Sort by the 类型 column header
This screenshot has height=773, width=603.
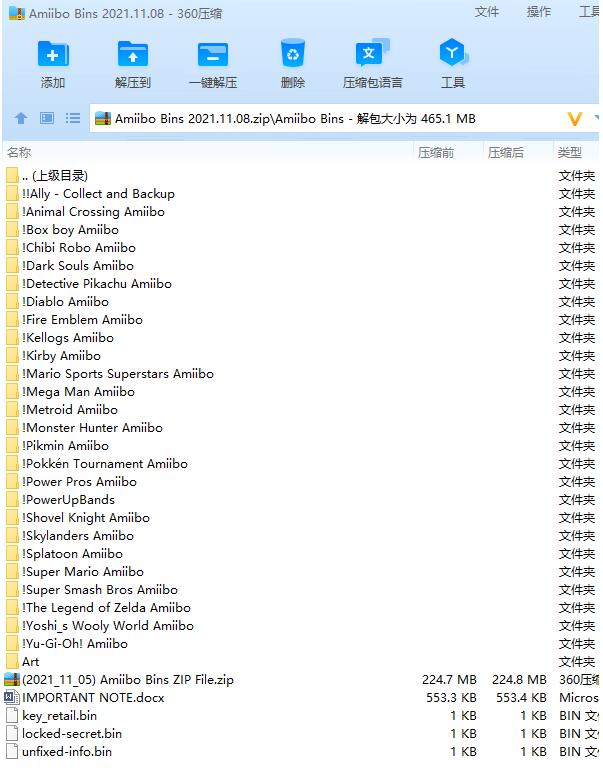pos(569,153)
